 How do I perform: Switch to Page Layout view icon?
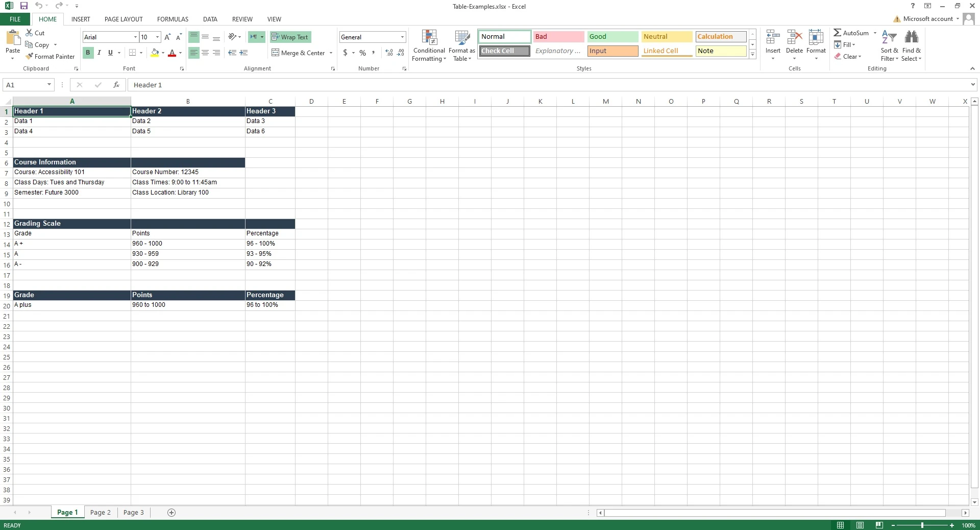(860, 525)
